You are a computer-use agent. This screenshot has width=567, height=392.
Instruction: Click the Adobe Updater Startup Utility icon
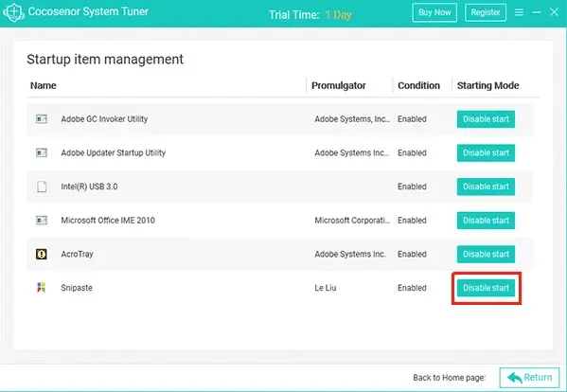click(42, 152)
